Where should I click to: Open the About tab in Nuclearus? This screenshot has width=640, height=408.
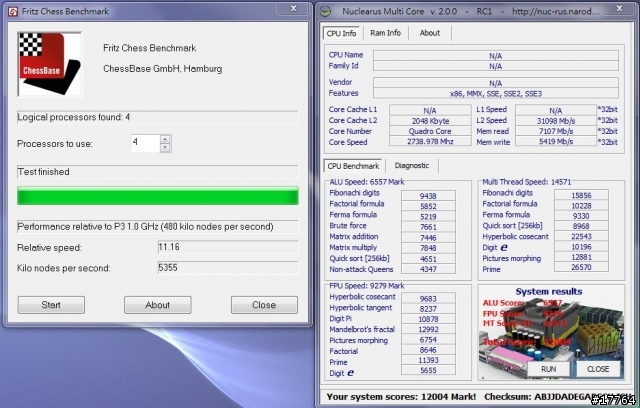pyautogui.click(x=430, y=33)
